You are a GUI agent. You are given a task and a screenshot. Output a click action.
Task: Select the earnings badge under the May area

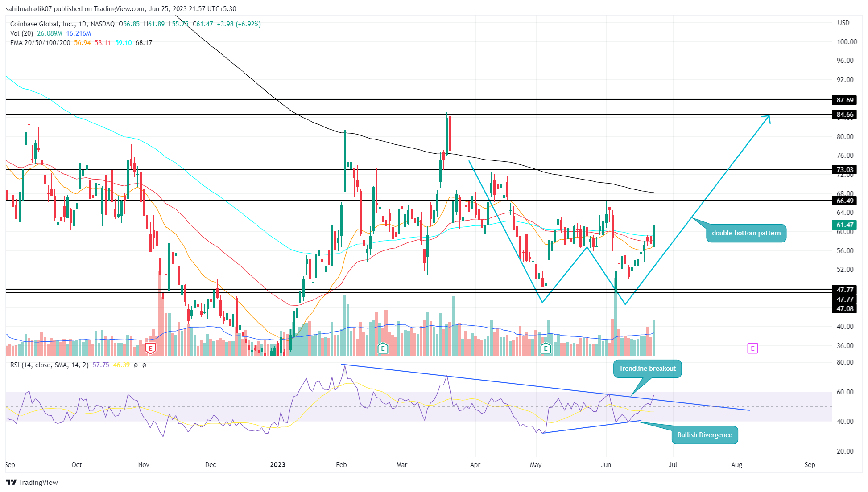[x=545, y=347]
